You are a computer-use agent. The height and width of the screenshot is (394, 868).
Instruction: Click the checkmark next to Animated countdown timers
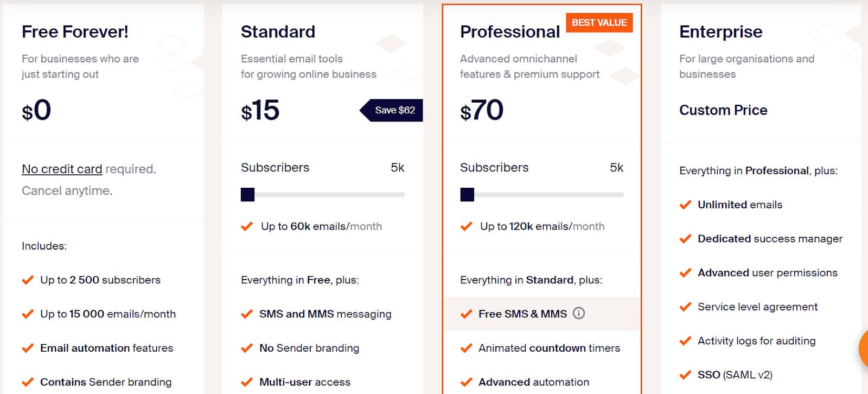(466, 348)
